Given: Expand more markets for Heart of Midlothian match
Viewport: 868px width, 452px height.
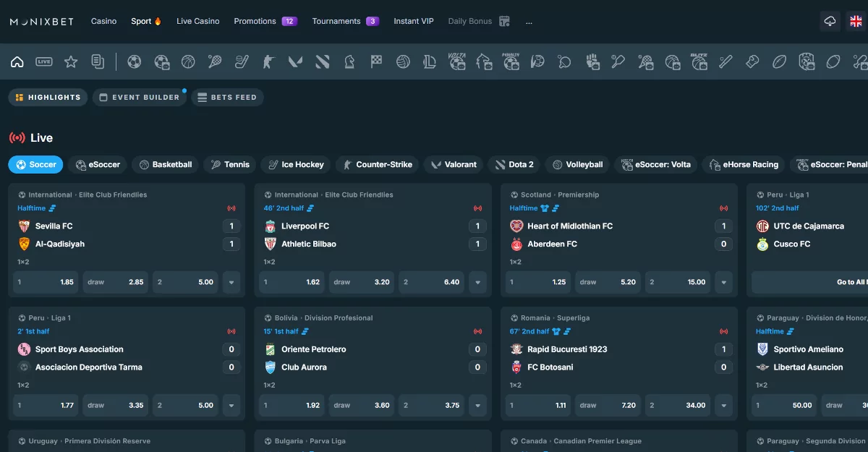Looking at the screenshot, I should coord(723,282).
